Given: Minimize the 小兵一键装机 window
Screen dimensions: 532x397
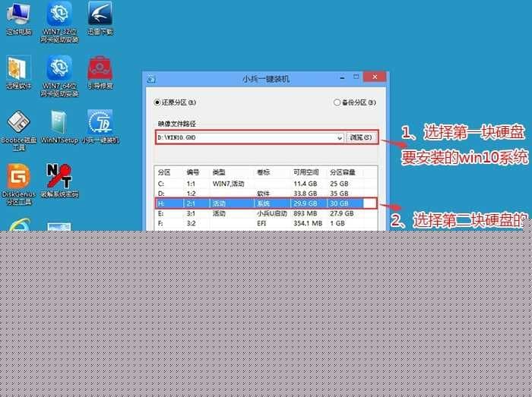Looking at the screenshot, I should (343, 77).
